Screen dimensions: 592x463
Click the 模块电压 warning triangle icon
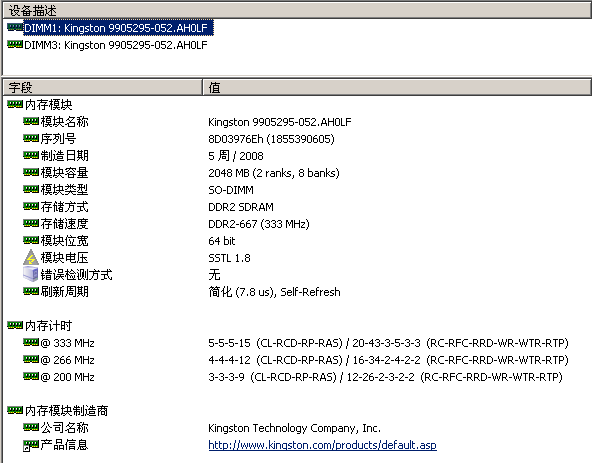[x=31, y=257]
